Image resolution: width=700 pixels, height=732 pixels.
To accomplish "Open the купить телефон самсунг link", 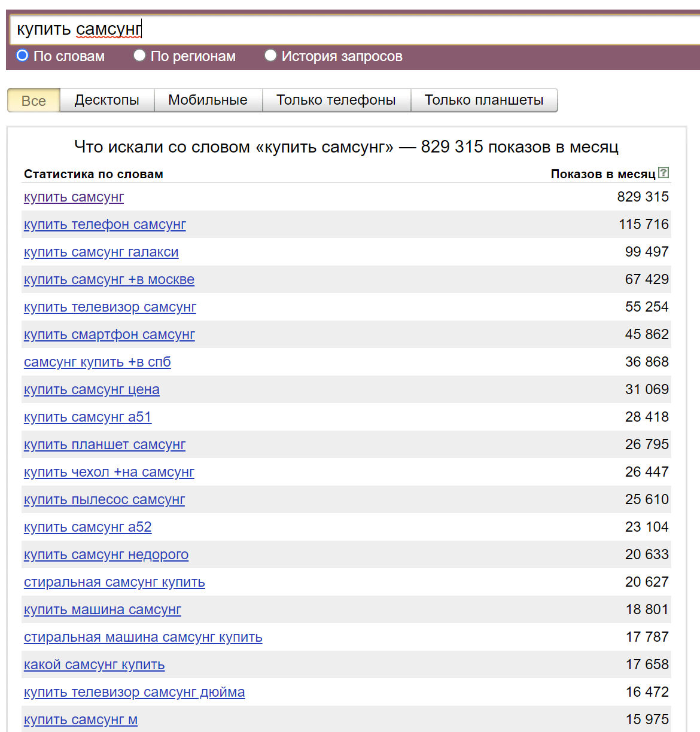I will (105, 224).
